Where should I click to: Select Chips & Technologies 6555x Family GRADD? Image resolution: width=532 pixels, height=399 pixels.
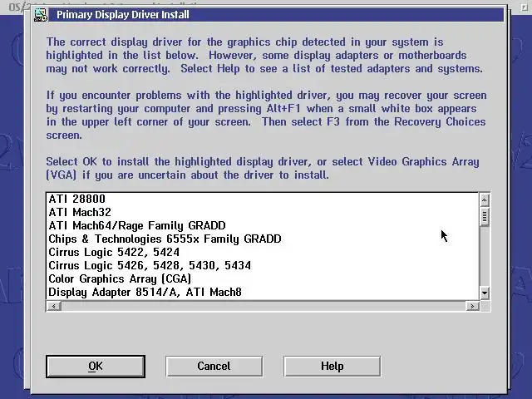pyautogui.click(x=262, y=239)
